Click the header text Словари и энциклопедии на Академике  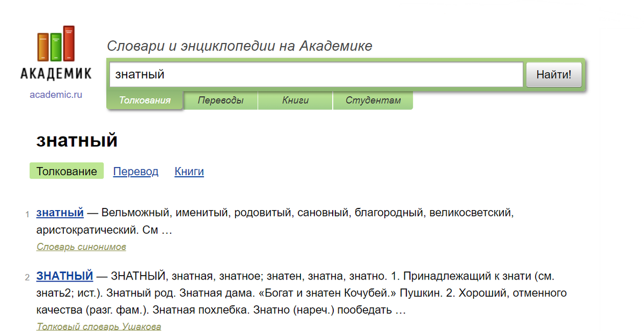239,46
